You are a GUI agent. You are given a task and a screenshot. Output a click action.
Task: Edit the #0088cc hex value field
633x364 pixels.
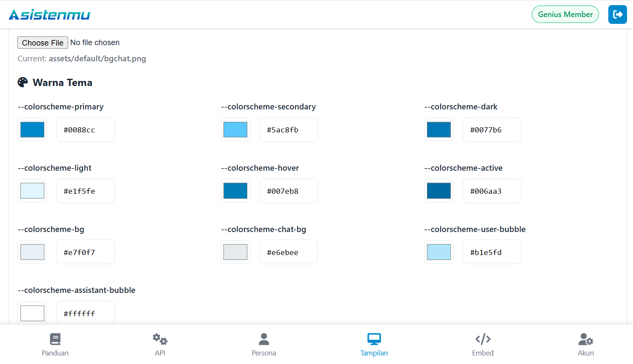(85, 129)
